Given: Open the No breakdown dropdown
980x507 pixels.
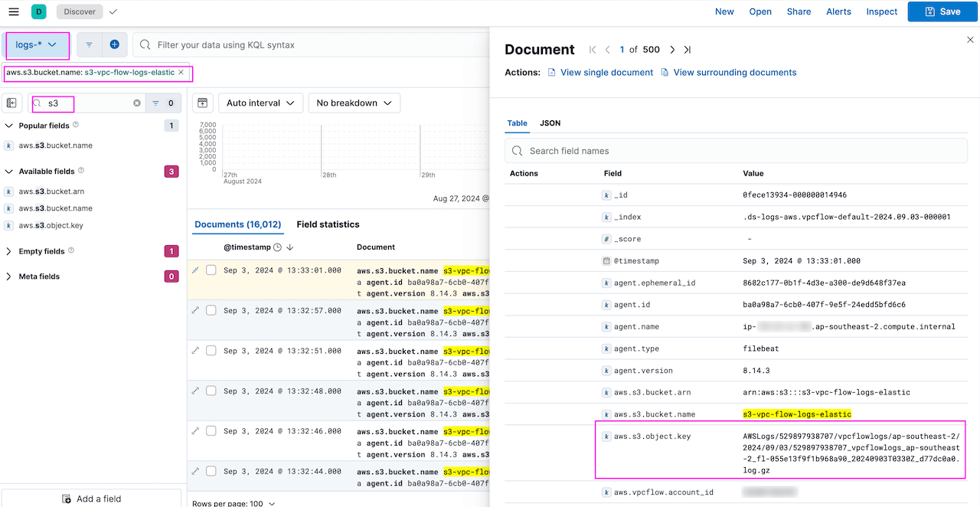Looking at the screenshot, I should pyautogui.click(x=354, y=103).
